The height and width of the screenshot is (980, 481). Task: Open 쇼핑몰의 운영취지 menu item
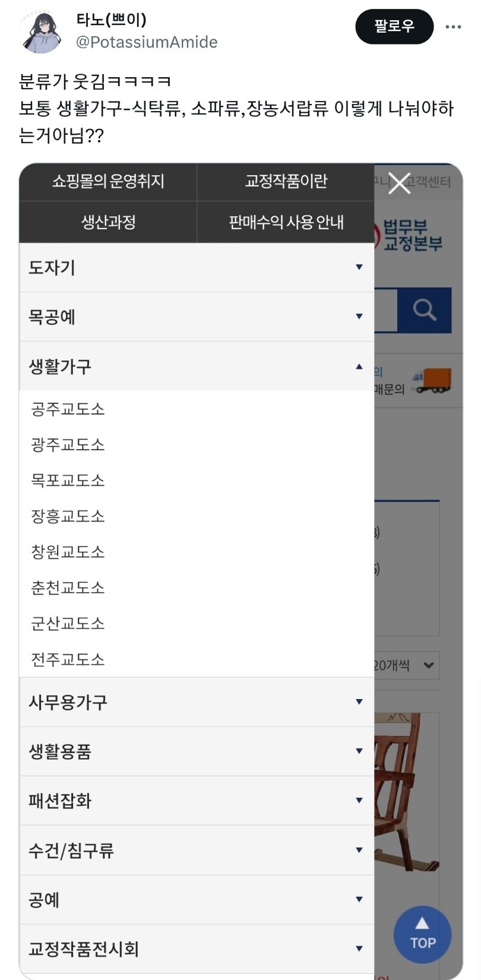click(108, 181)
